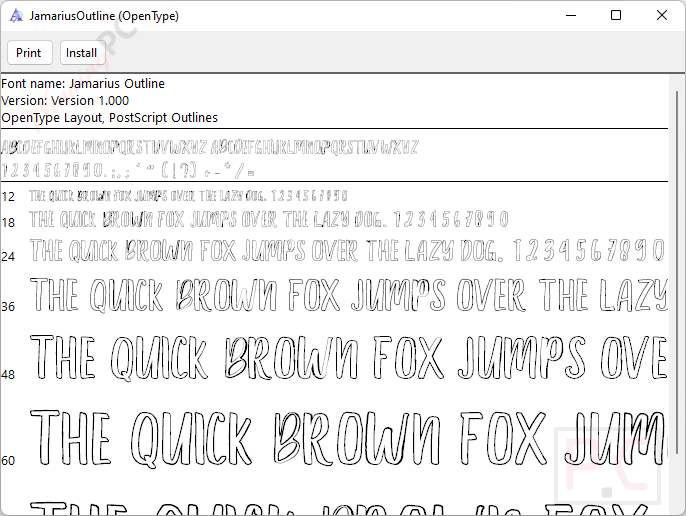Click the size 12 label
Screen dimensions: 686x516
(x=8, y=197)
